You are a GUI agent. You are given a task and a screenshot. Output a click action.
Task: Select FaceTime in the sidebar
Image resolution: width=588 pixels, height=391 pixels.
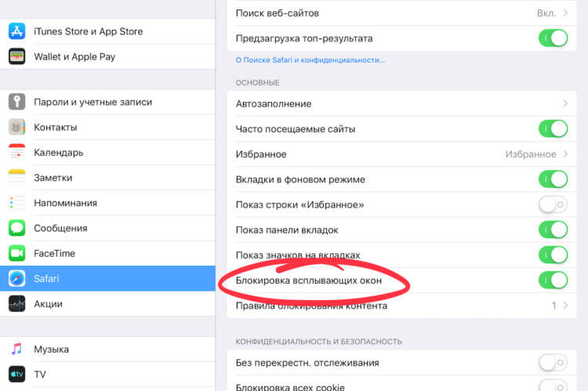coord(107,253)
